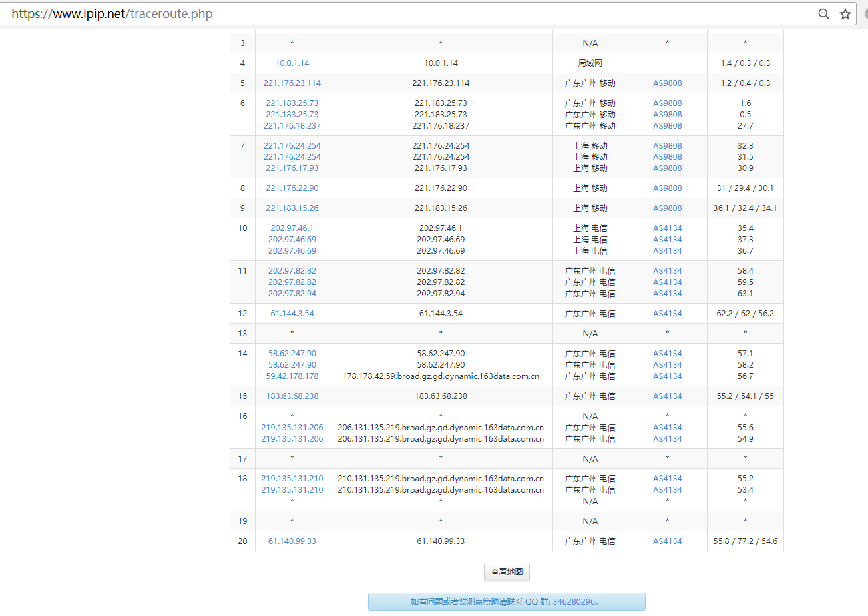Click the 63.1 latency value in hop 11
This screenshot has width=868, height=616.
point(746,294)
